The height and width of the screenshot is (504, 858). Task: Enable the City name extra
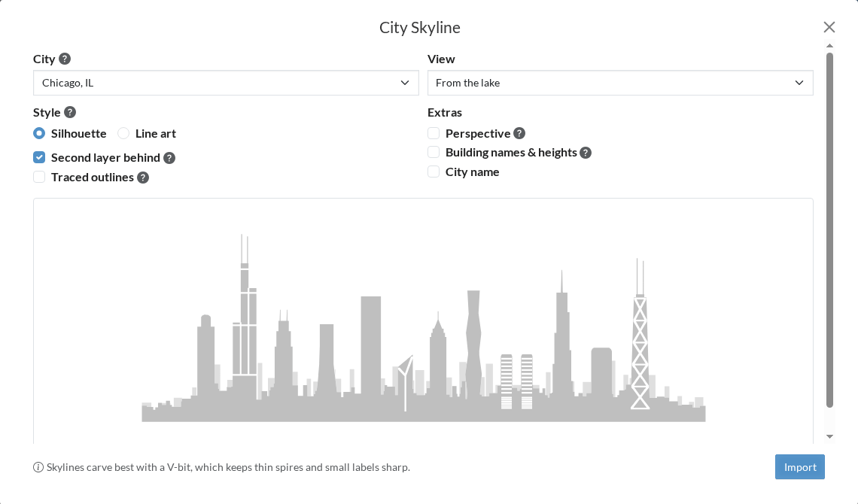(x=434, y=172)
